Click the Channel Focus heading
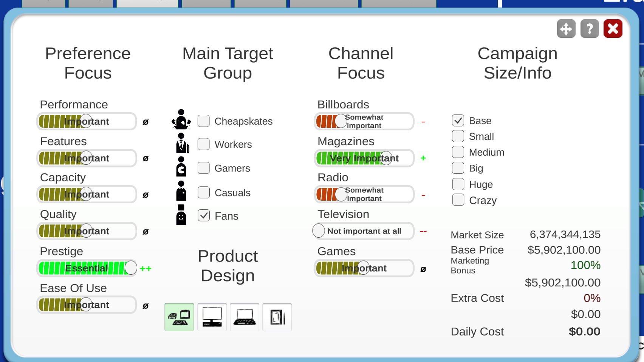 (361, 63)
